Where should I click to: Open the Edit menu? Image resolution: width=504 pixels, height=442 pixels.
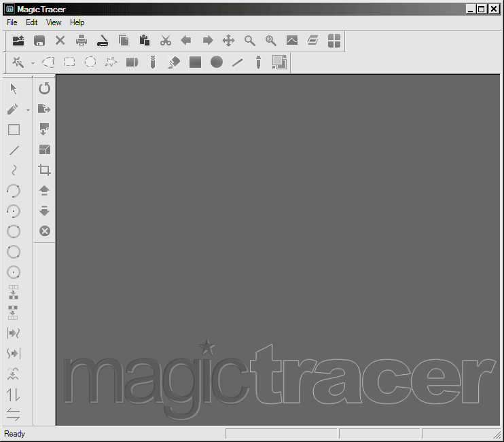(x=31, y=22)
